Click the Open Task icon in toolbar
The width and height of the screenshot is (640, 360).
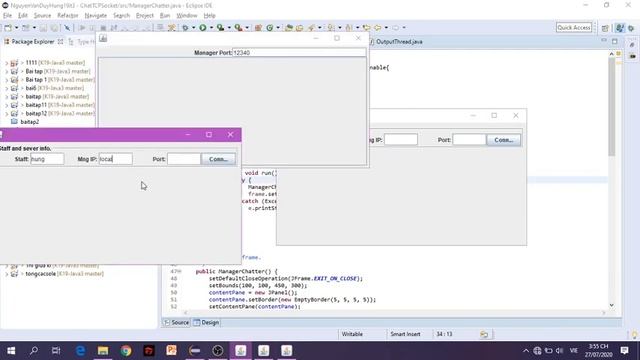coord(300,28)
